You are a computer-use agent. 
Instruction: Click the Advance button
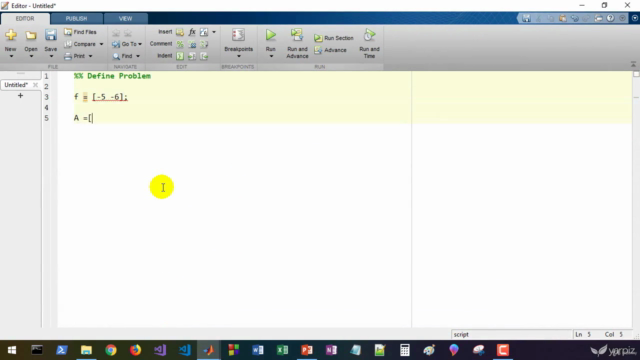click(x=331, y=50)
